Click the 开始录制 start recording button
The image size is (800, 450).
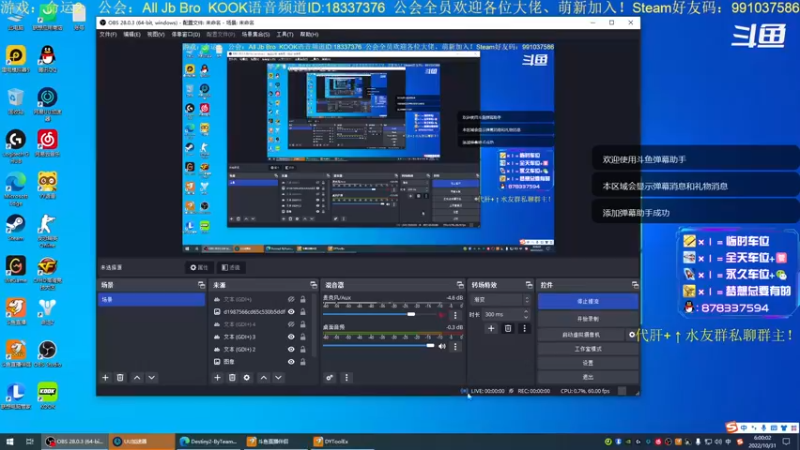[588, 319]
